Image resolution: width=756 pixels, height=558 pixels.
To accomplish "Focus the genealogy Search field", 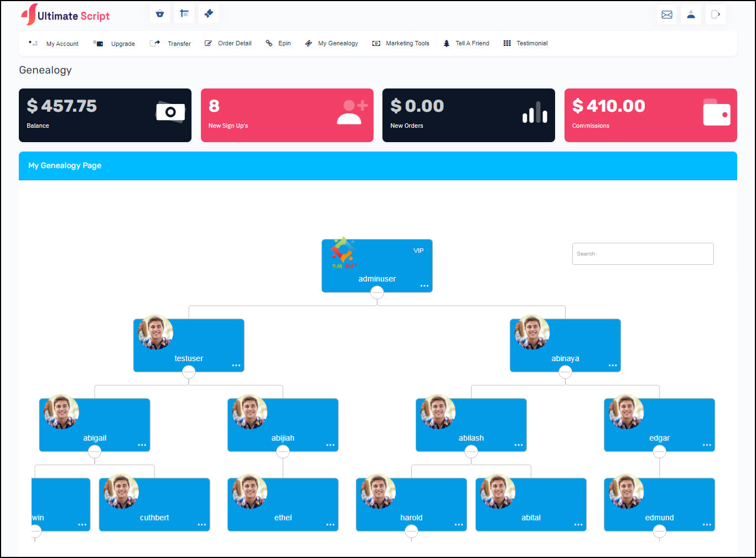I will (x=643, y=254).
